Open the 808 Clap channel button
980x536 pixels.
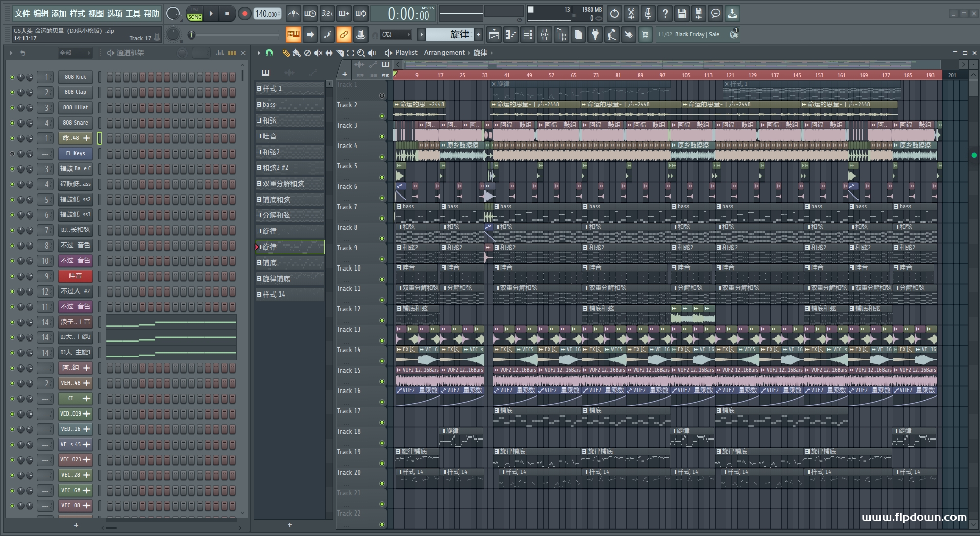76,92
